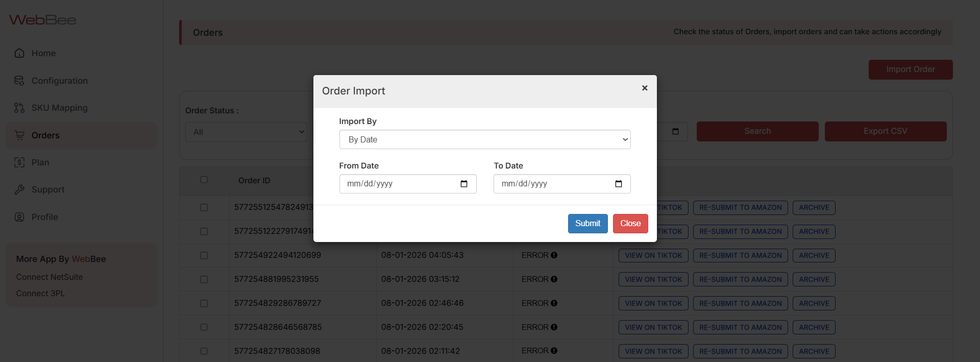Dismiss the Order Import dialog with X
The height and width of the screenshot is (362, 980).
click(645, 88)
